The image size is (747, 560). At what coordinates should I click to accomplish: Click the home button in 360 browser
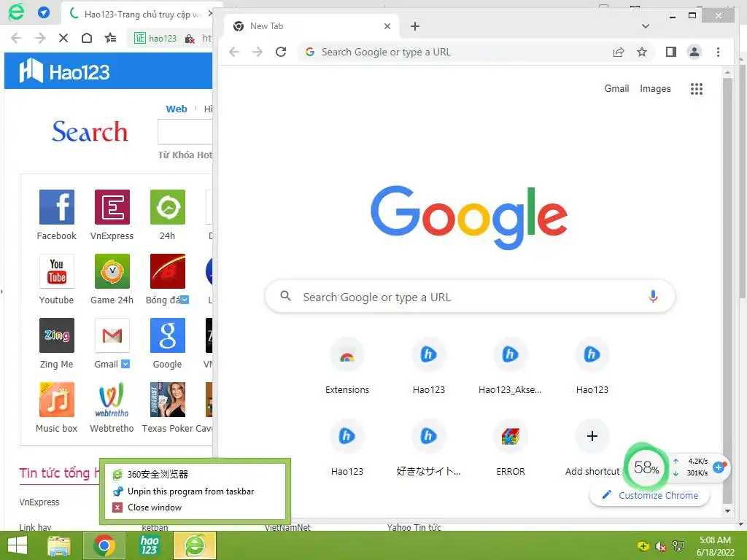(x=87, y=38)
